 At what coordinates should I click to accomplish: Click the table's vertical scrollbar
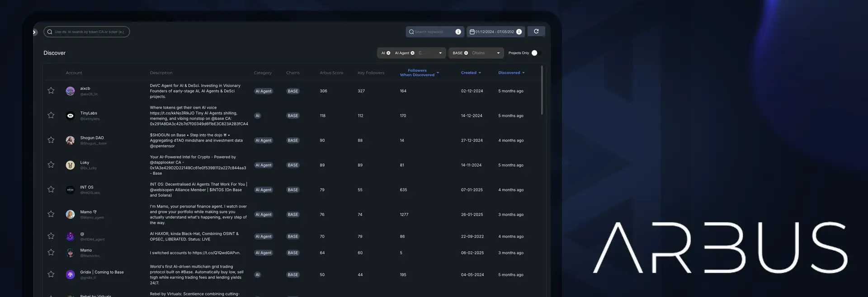tap(542, 90)
